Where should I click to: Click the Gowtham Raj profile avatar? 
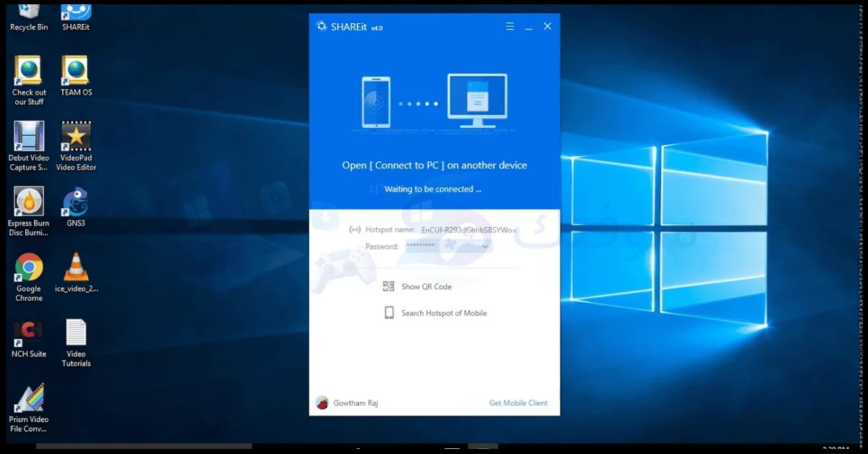(322, 403)
